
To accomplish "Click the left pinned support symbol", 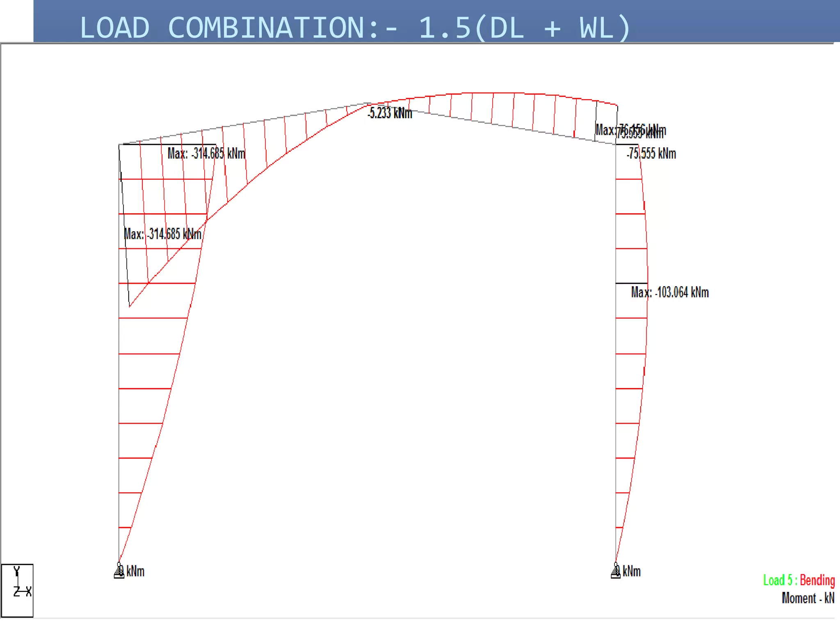I will pyautogui.click(x=119, y=571).
